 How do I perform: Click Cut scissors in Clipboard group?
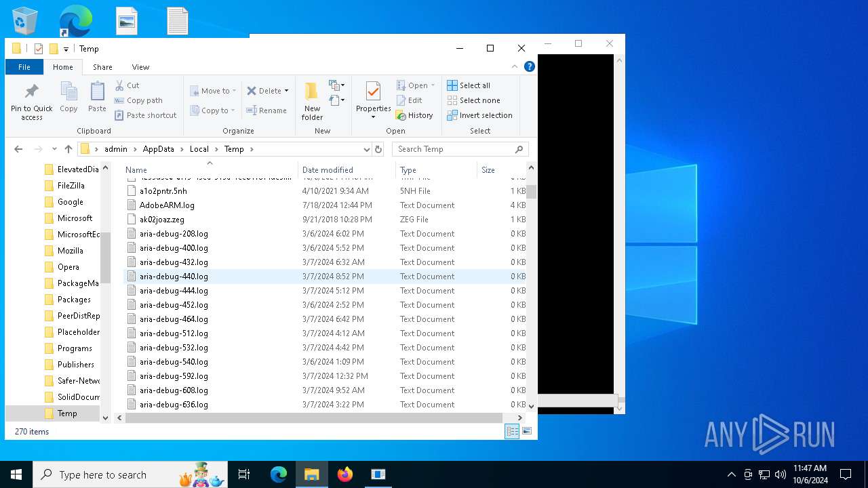pos(127,85)
